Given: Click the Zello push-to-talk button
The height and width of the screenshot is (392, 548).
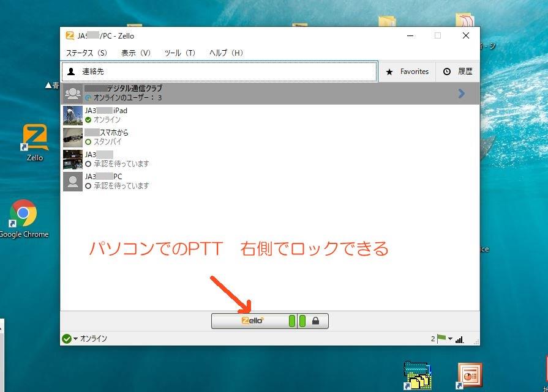Looking at the screenshot, I should (254, 321).
